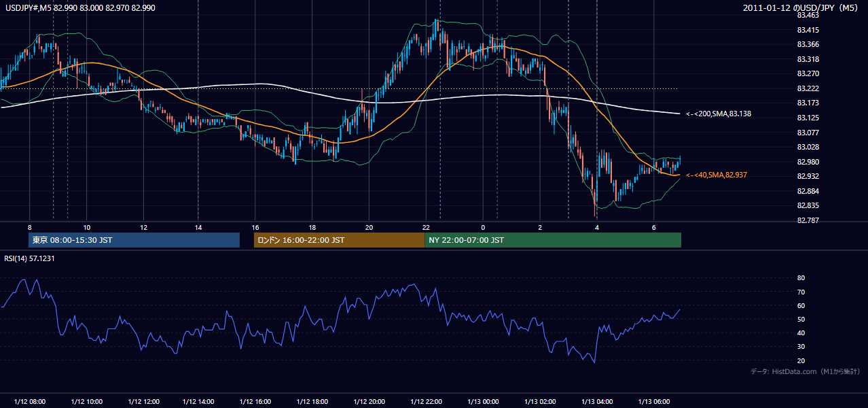The width and height of the screenshot is (868, 408).
Task: Click hour 8 under the candlestick chart
Action: pos(29,227)
